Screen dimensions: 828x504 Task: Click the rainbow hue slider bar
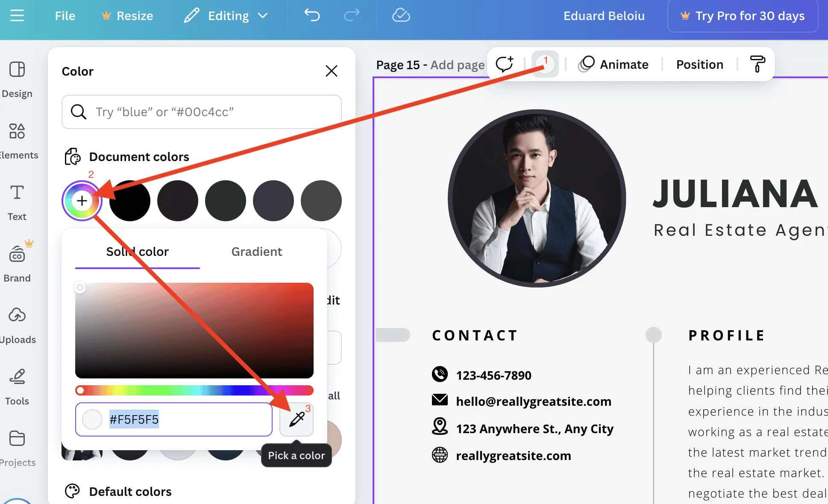pos(194,390)
